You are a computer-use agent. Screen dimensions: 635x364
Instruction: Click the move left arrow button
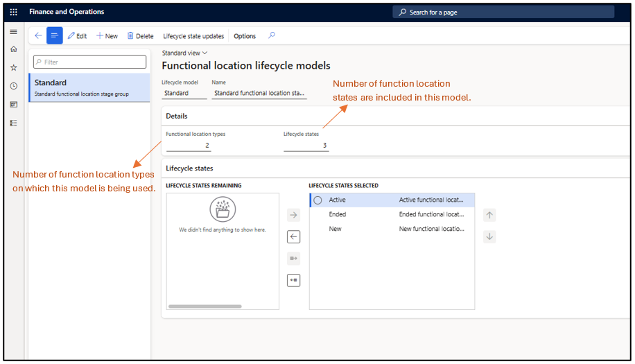coord(294,237)
